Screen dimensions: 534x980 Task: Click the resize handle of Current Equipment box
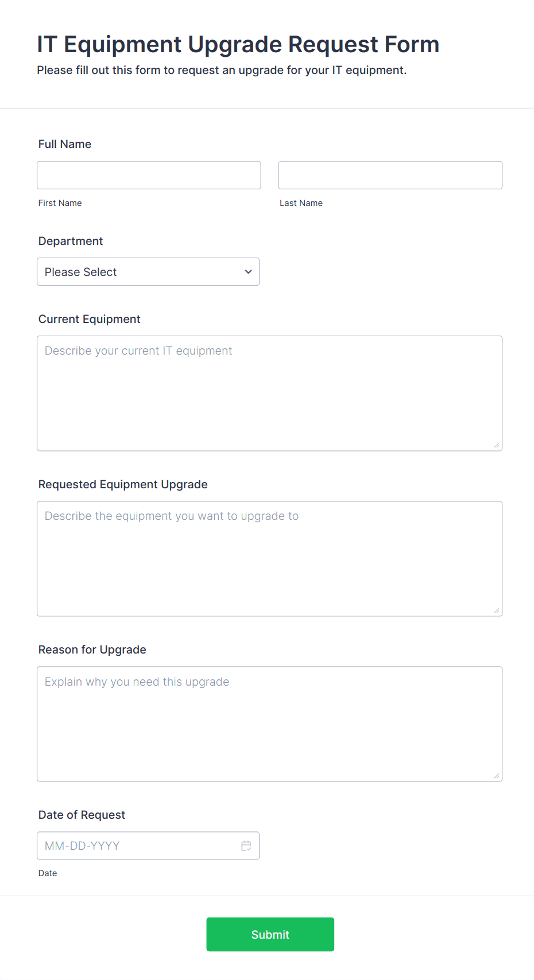click(496, 444)
